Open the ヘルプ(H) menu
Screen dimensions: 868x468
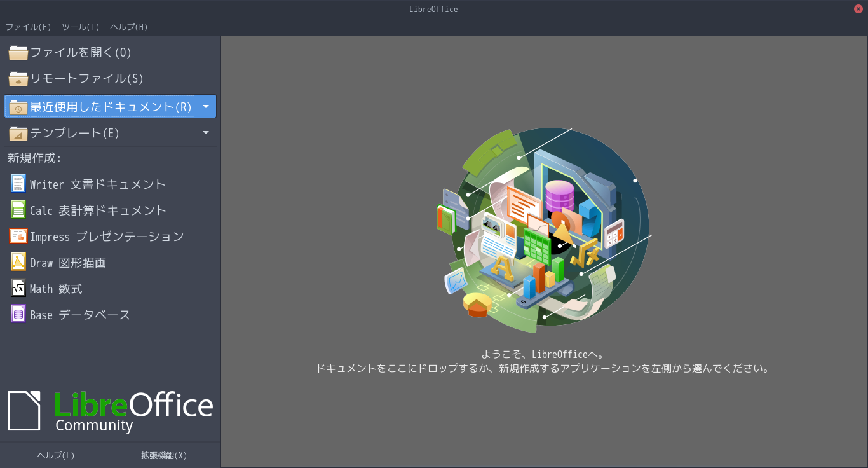[x=129, y=27]
